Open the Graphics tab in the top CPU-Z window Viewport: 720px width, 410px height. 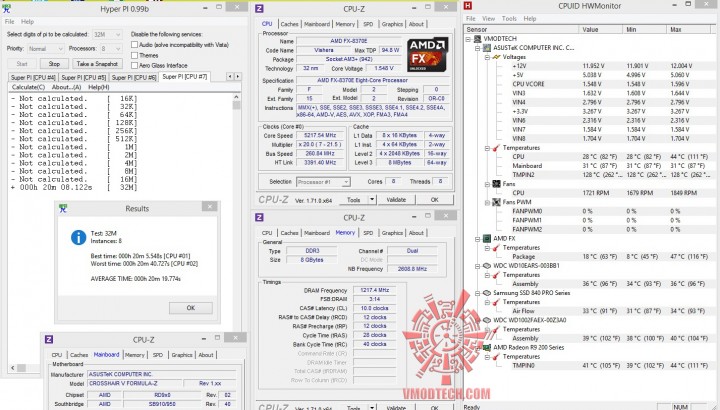pos(392,24)
